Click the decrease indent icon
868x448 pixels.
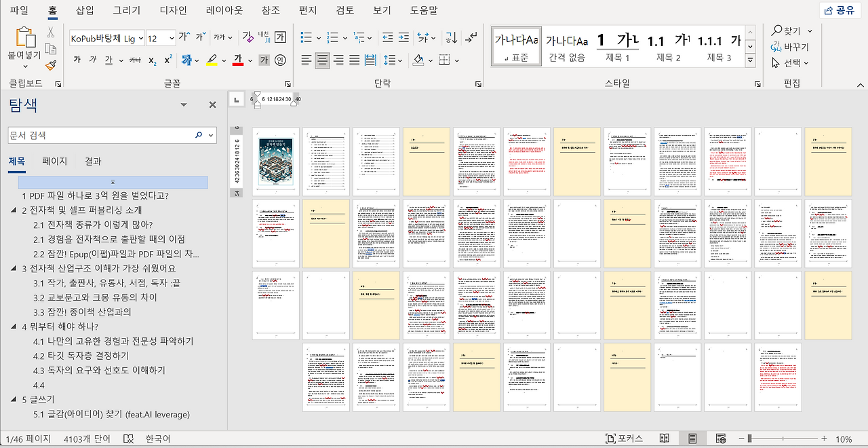click(387, 37)
